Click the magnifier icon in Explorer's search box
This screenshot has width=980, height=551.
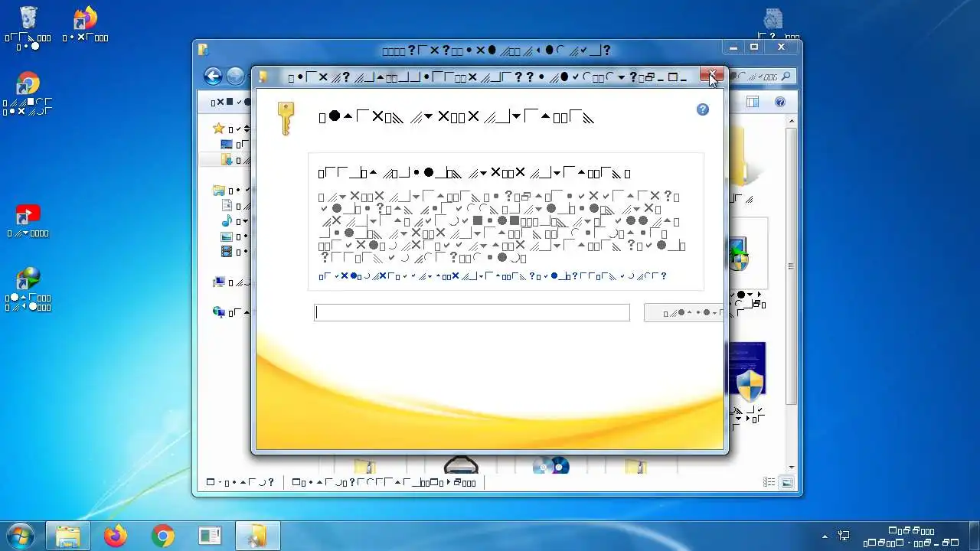(786, 76)
